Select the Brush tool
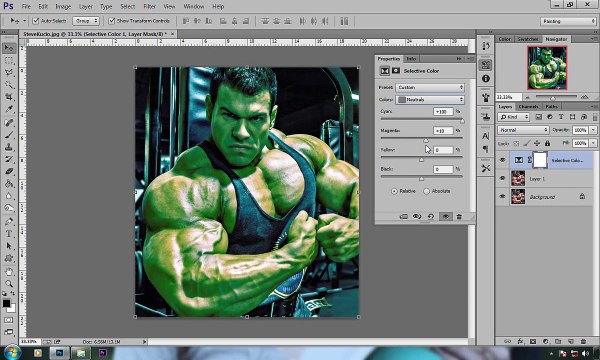 click(9, 135)
